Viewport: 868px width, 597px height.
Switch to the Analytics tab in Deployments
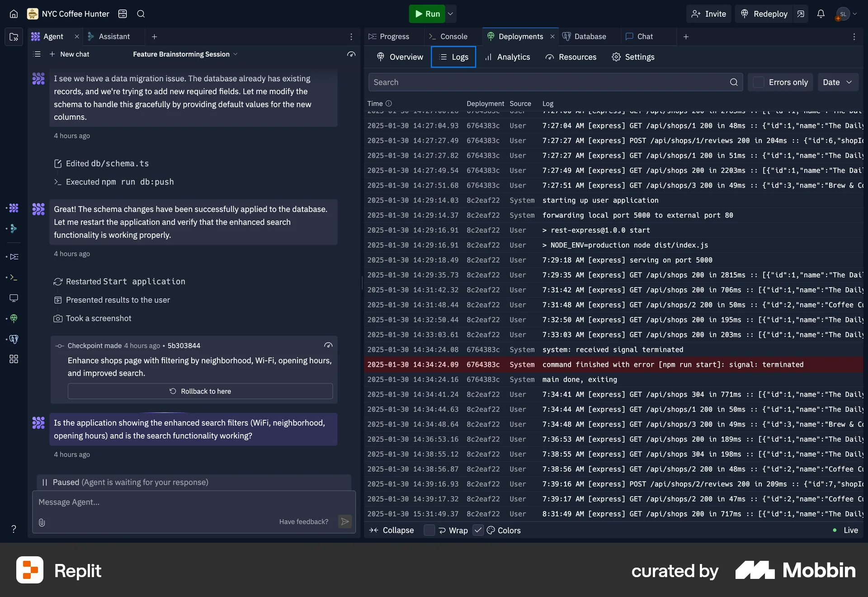click(507, 57)
